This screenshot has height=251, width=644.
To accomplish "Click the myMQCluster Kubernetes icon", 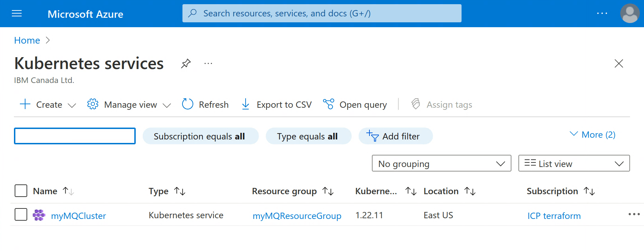I will click(x=39, y=215).
